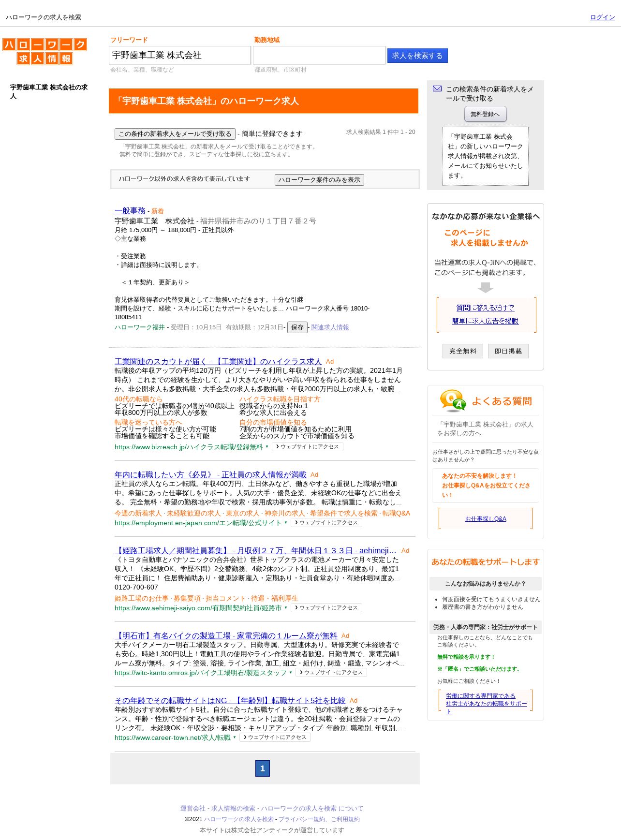Open the お仕事探しQ&A link
The height and width of the screenshot is (840, 621).
[x=486, y=518]
